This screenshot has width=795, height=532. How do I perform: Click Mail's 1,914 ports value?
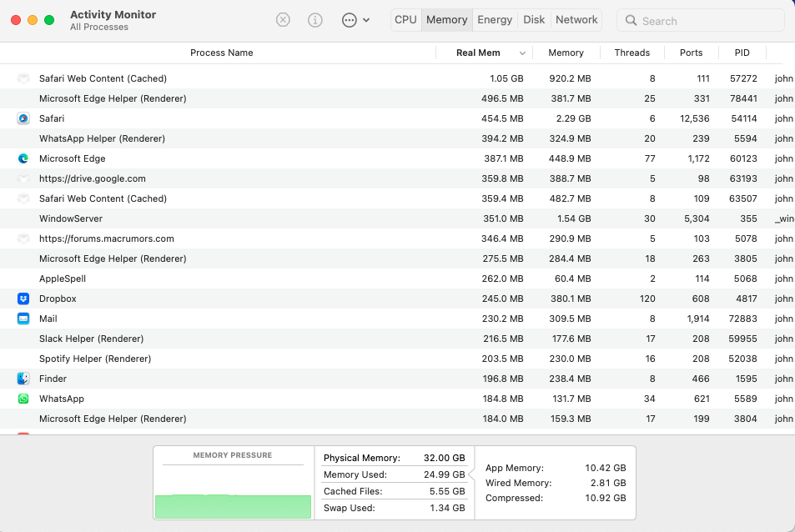click(698, 319)
